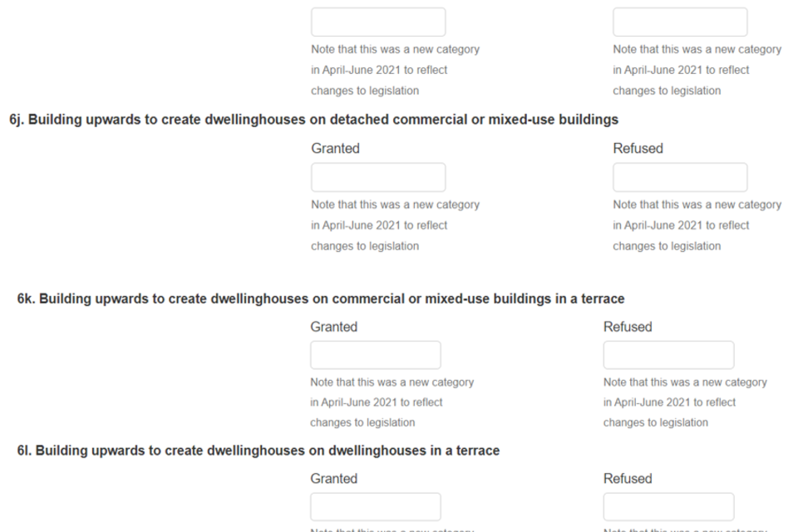Click the Granted label in section 6l

pos(333,479)
